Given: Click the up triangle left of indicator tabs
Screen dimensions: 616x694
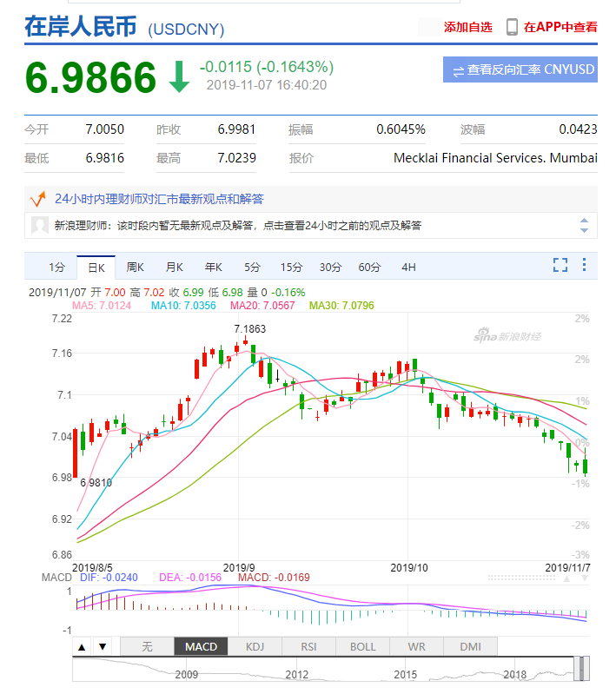Looking at the screenshot, I should click(x=82, y=647).
